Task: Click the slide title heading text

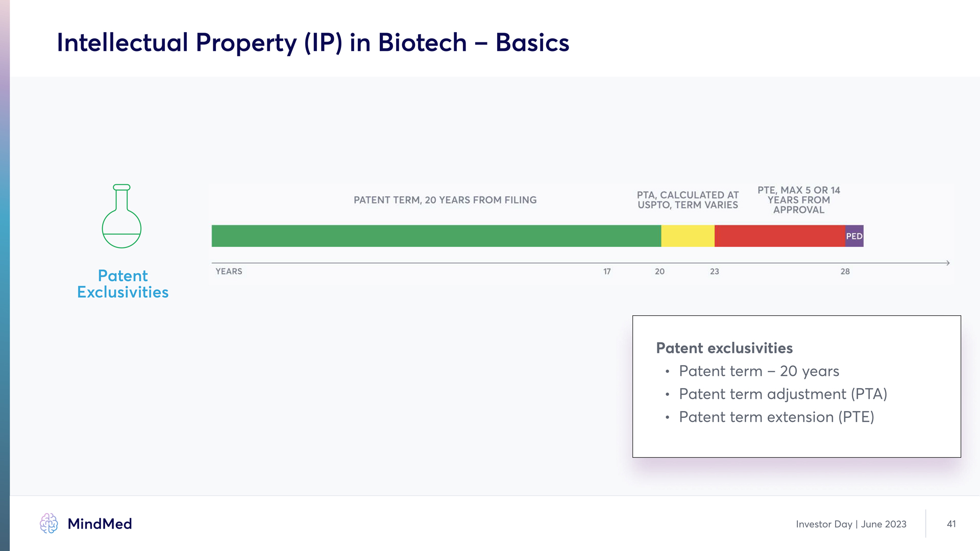Action: [313, 42]
